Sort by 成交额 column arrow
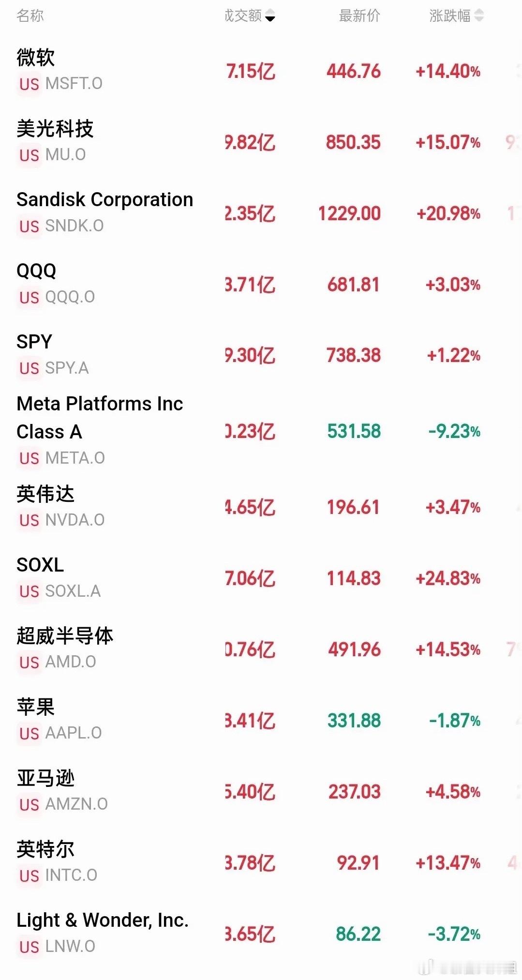The width and height of the screenshot is (522, 980). pyautogui.click(x=270, y=16)
